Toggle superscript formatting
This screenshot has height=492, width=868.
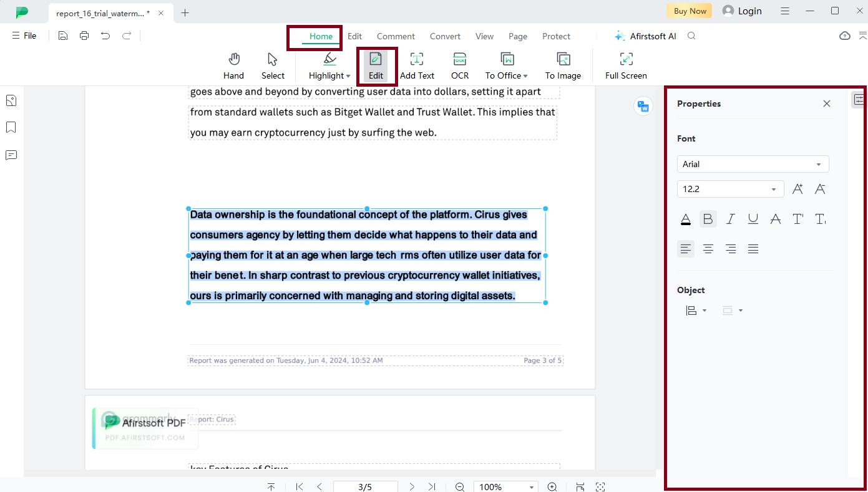797,219
